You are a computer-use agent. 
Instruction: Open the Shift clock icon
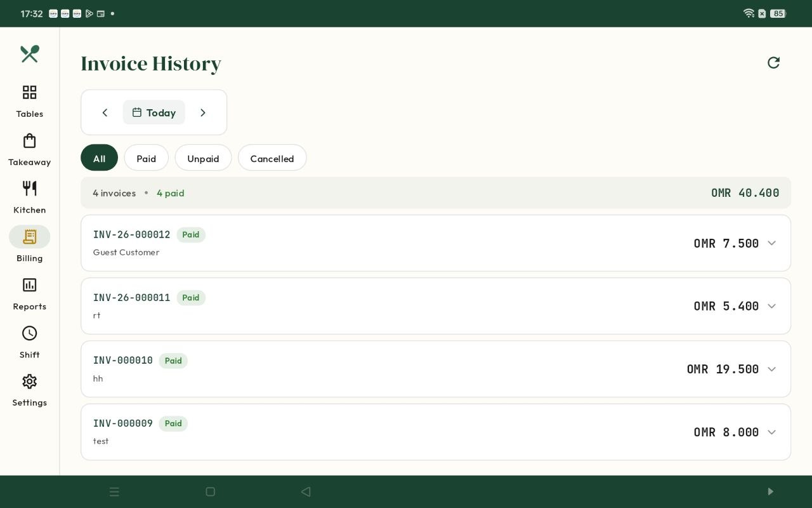tap(29, 340)
